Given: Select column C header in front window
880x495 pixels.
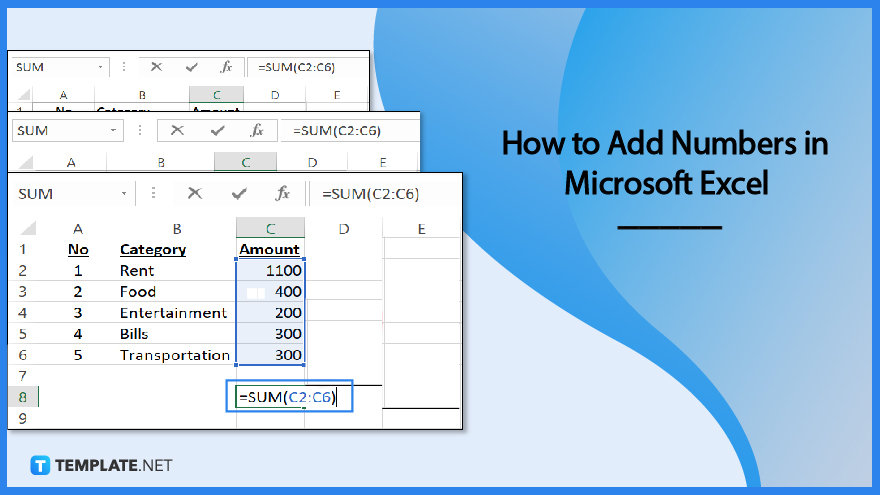Looking at the screenshot, I should (x=271, y=228).
